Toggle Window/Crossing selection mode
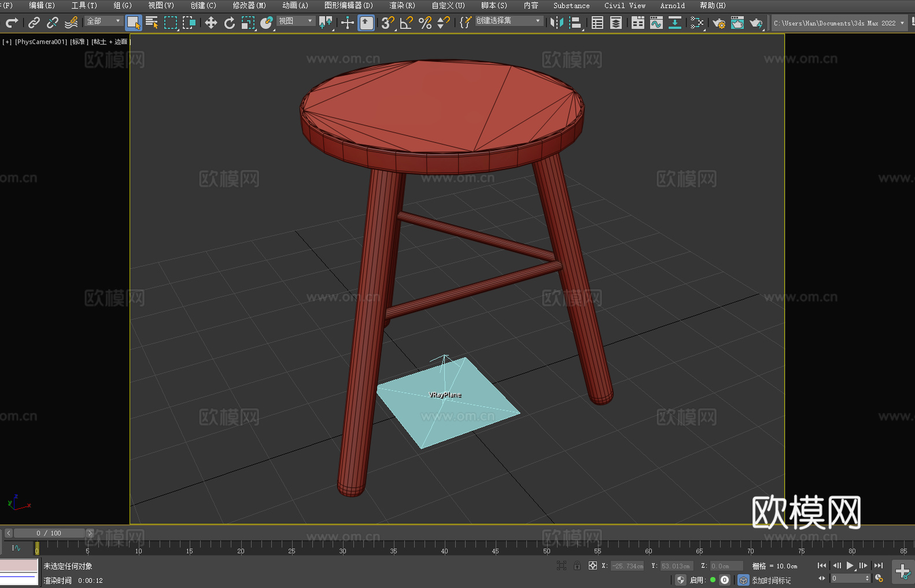Viewport: 915px width, 588px height. tap(189, 23)
